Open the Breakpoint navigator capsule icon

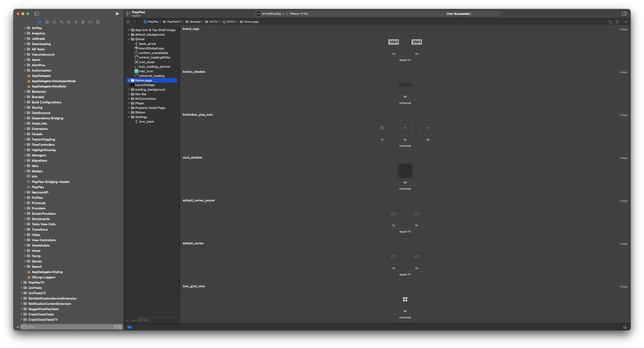(x=90, y=22)
